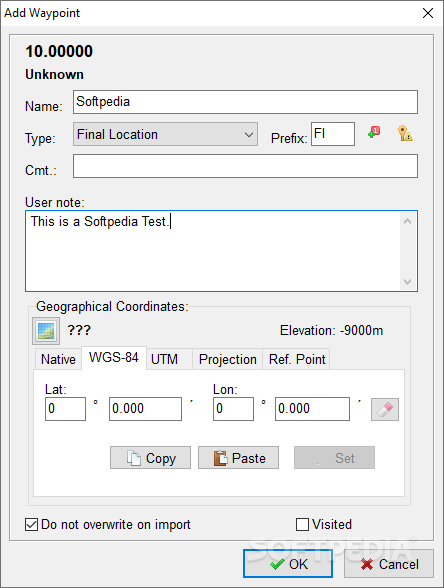Click the 10.00000 heading text

[x=59, y=51]
